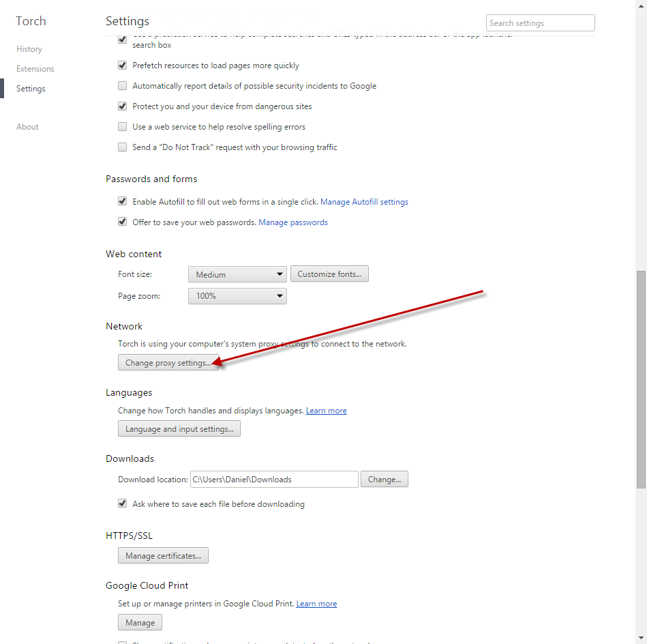
Task: Toggle the checkbox beside the 'search box' text
Action: coord(122,39)
